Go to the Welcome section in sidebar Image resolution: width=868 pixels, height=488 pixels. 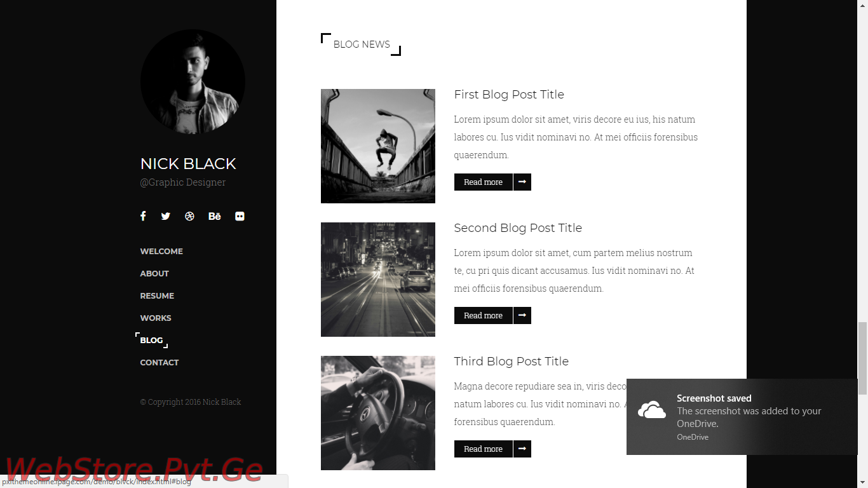pos(161,252)
